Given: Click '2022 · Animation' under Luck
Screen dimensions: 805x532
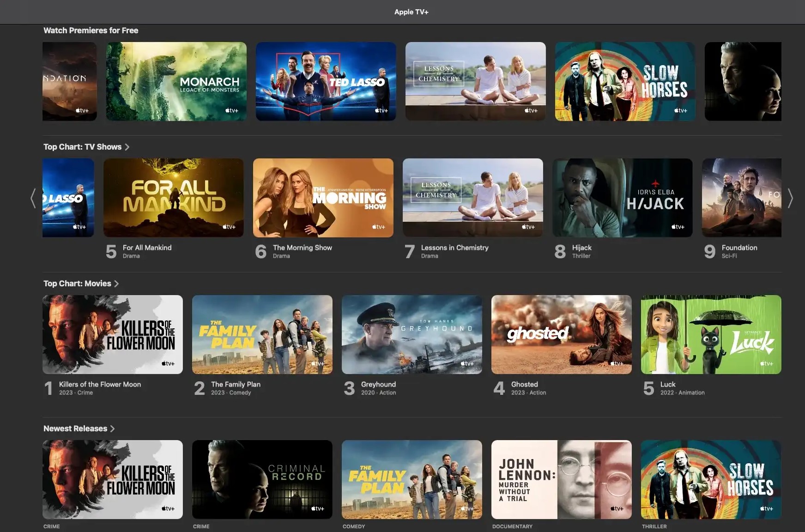Looking at the screenshot, I should [x=682, y=393].
